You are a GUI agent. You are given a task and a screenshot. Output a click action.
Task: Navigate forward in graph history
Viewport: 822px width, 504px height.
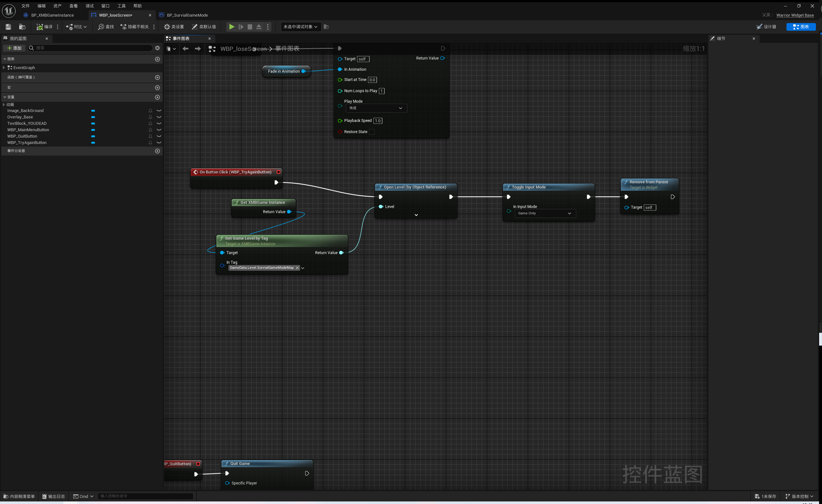click(x=198, y=49)
